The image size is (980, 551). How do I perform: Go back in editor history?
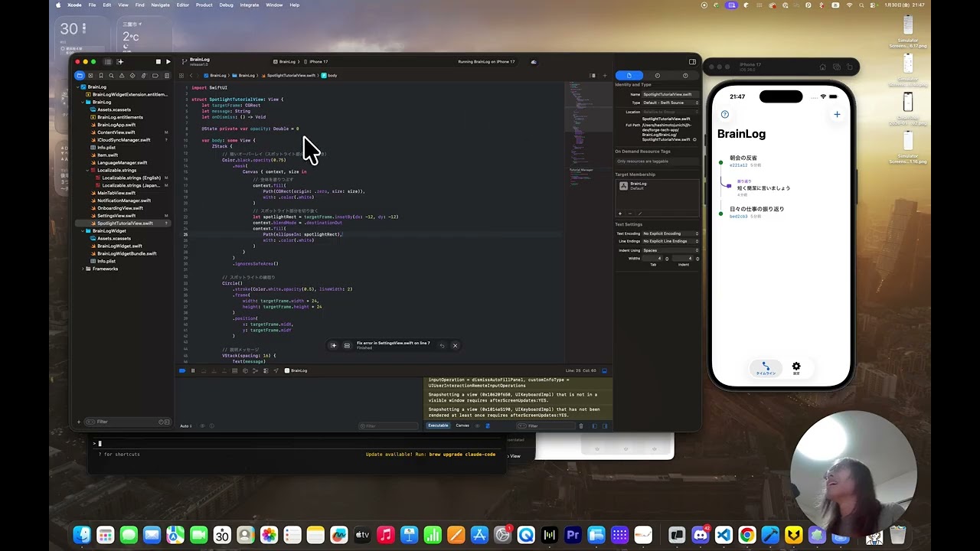coord(191,76)
